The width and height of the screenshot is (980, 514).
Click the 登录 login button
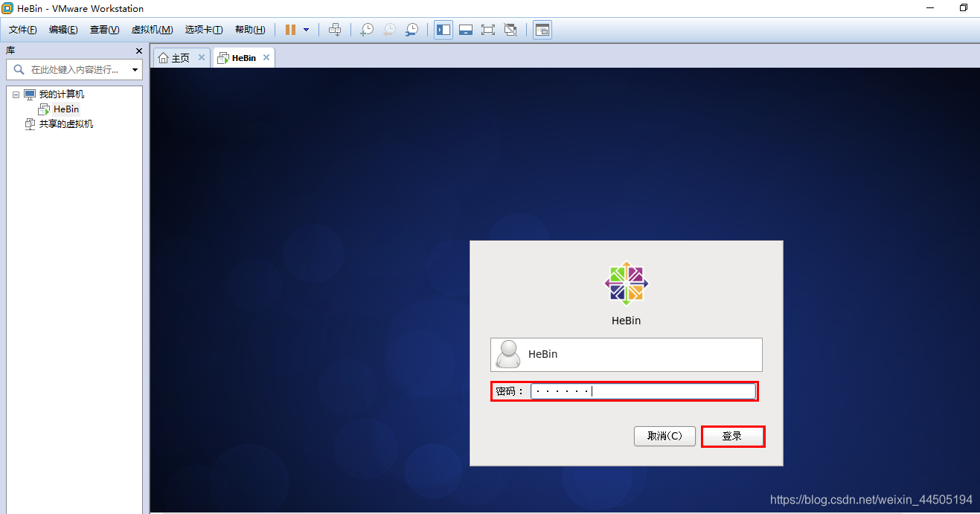coord(732,436)
